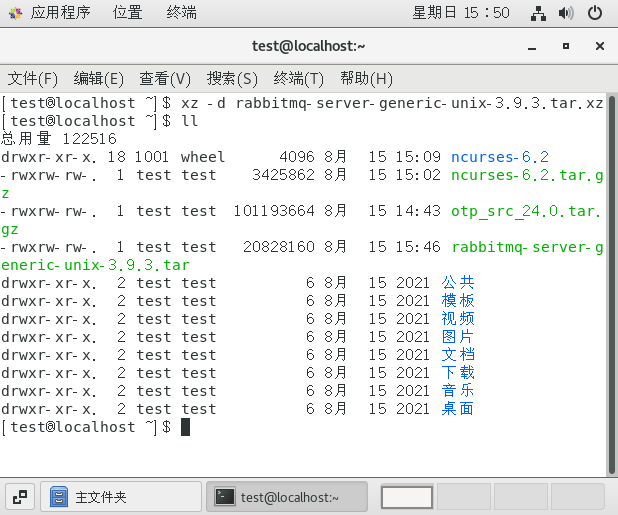Screen dimensions: 618x515
Task: Click the 总用量 122516 line
Action: 59,139
